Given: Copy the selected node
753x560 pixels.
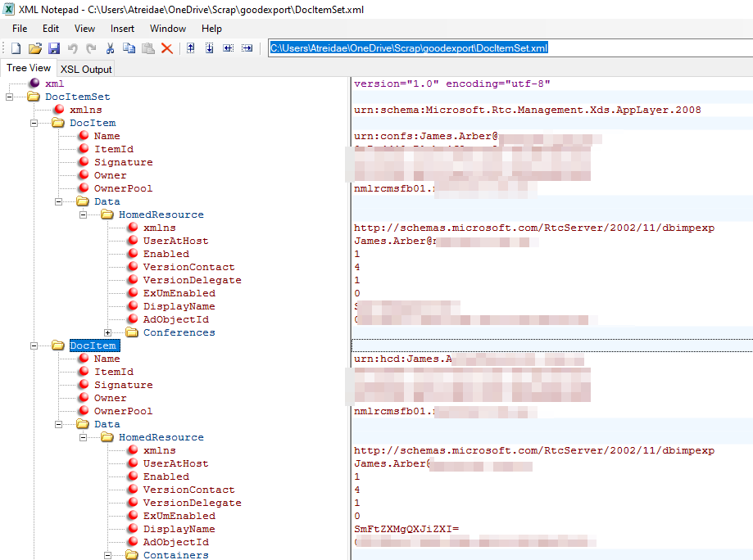Looking at the screenshot, I should point(129,48).
